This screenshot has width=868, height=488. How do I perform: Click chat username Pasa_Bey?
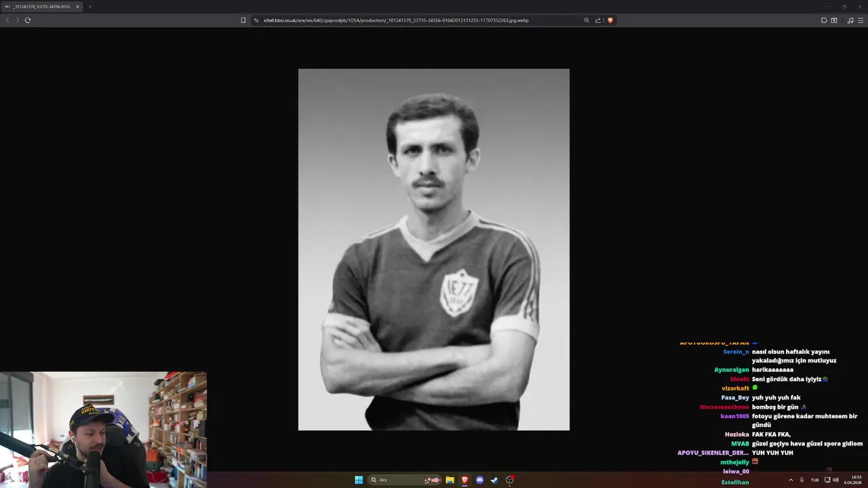735,398
